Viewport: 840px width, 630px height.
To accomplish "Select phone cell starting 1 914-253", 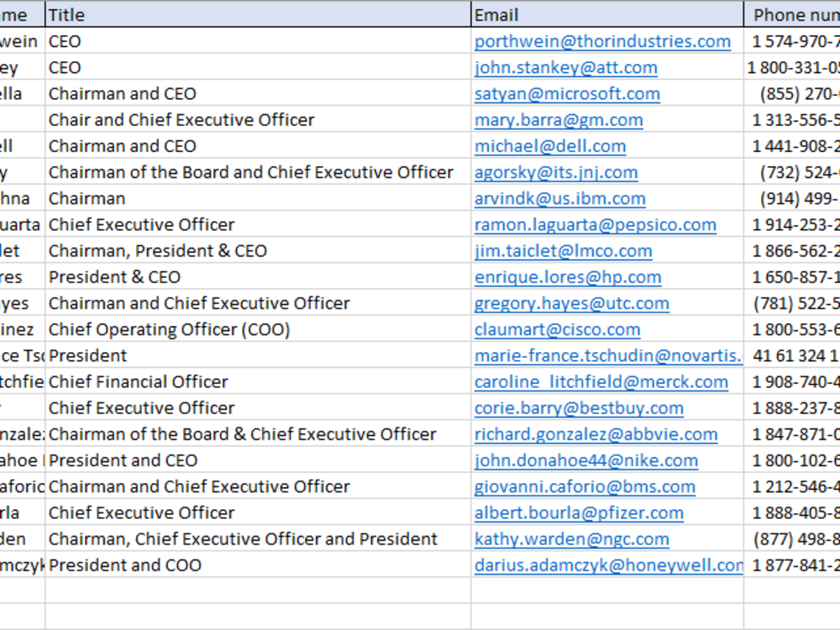I will click(792, 224).
